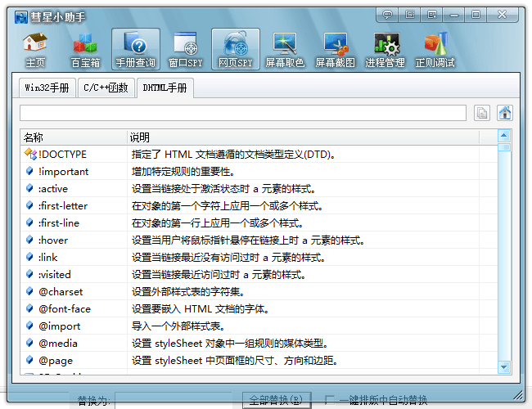Select the @font-face entry in list
This screenshot has width=532, height=409.
[x=65, y=308]
